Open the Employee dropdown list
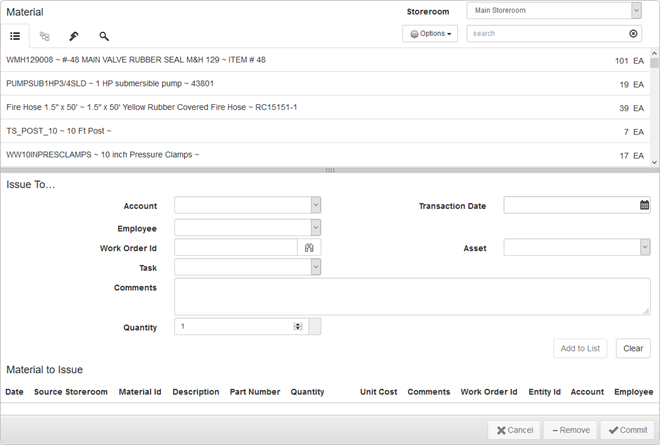 pyautogui.click(x=315, y=227)
